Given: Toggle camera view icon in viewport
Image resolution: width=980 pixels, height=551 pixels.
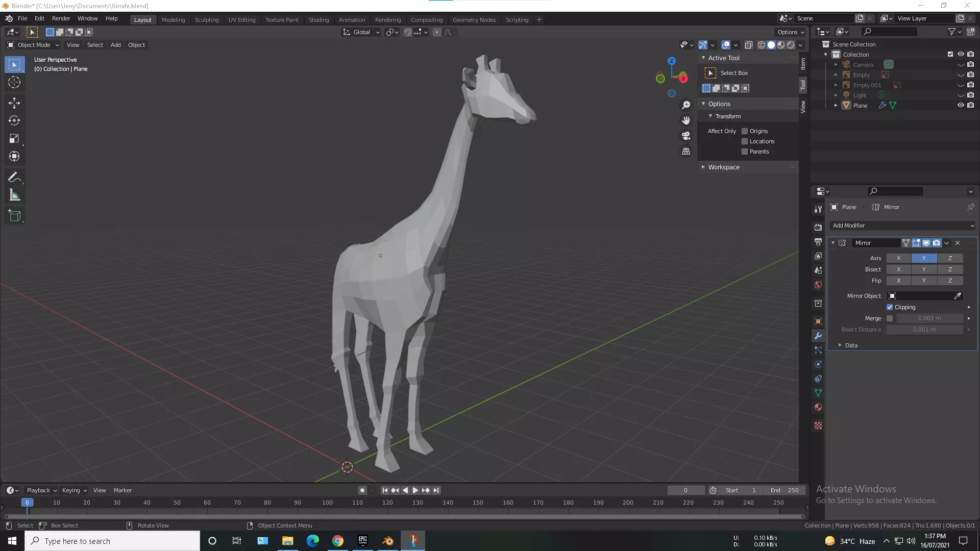Looking at the screenshot, I should pos(686,136).
